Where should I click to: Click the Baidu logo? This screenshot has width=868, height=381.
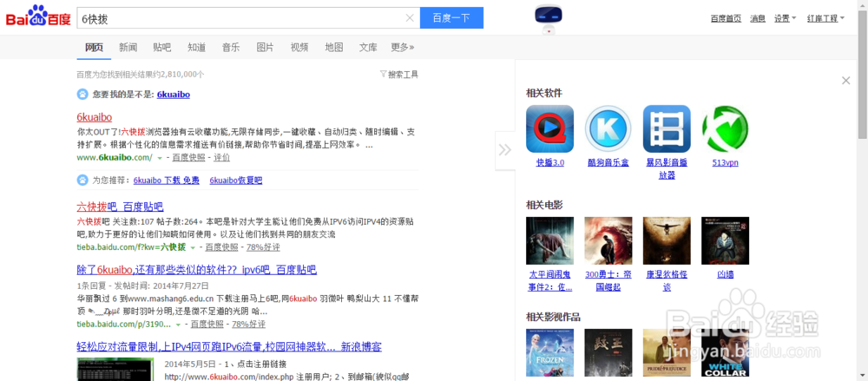point(38,17)
